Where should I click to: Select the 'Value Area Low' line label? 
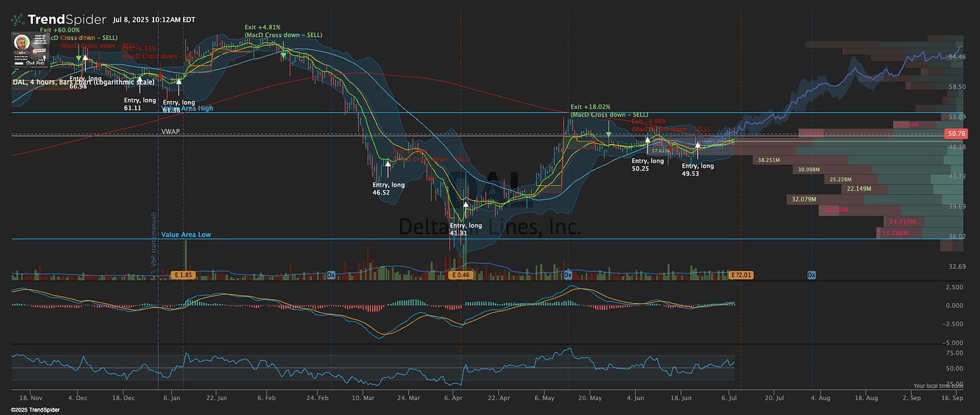click(x=186, y=234)
